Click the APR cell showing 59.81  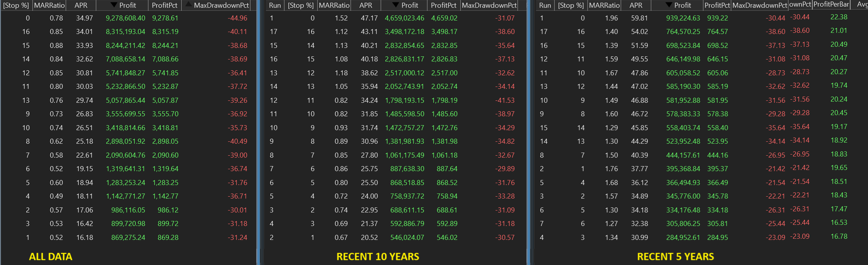pos(639,18)
